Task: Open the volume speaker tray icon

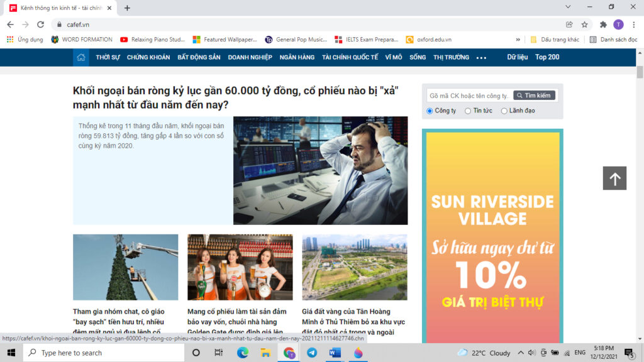Action: 531,353
